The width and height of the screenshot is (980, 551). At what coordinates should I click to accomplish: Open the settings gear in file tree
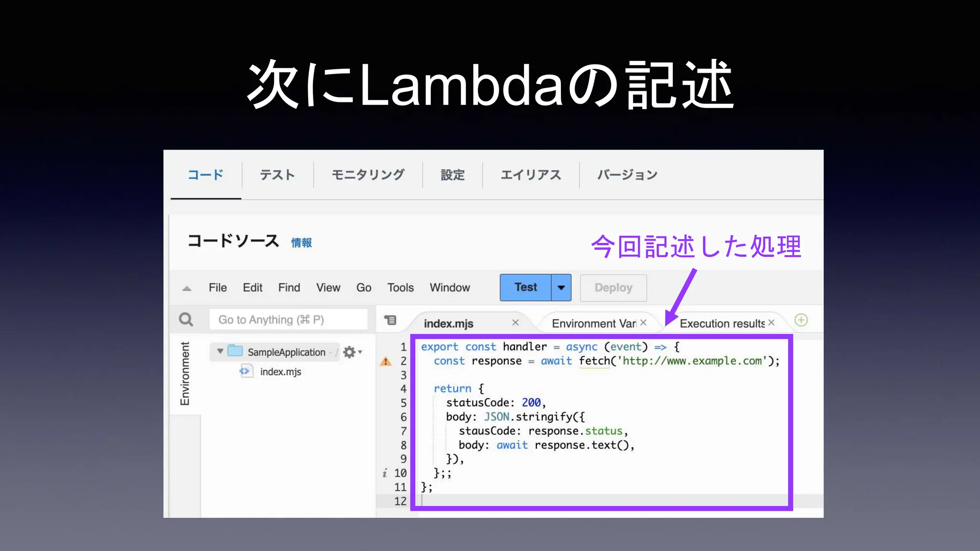click(350, 352)
